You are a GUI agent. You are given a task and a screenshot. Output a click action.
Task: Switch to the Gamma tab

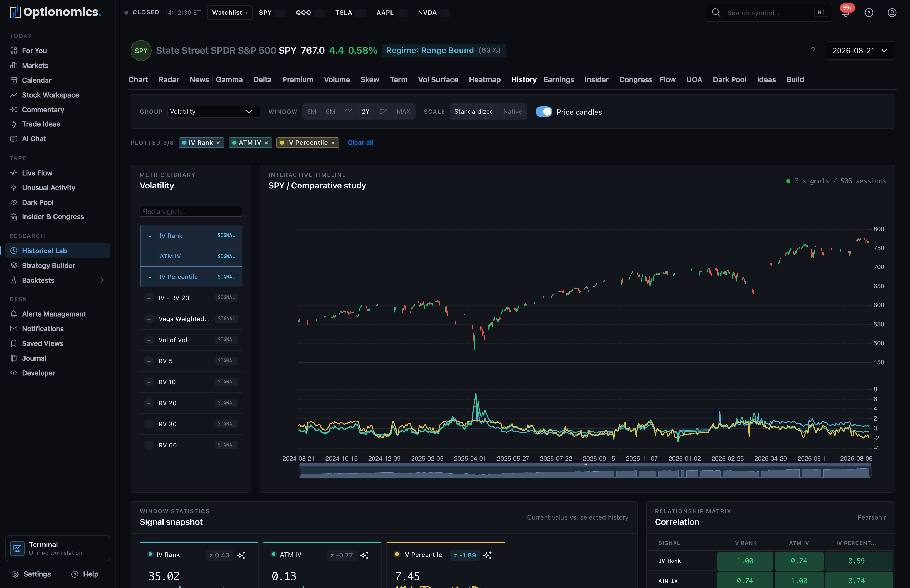point(229,79)
